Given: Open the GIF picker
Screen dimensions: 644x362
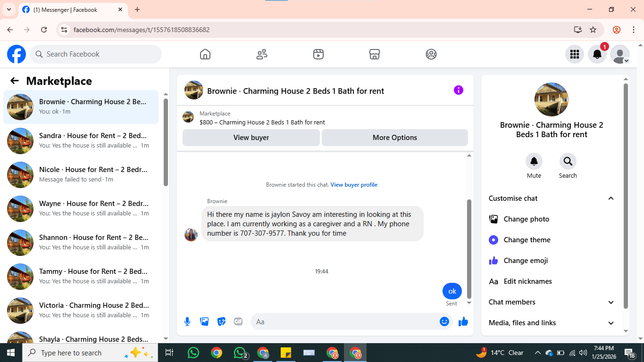Looking at the screenshot, I should [238, 321].
